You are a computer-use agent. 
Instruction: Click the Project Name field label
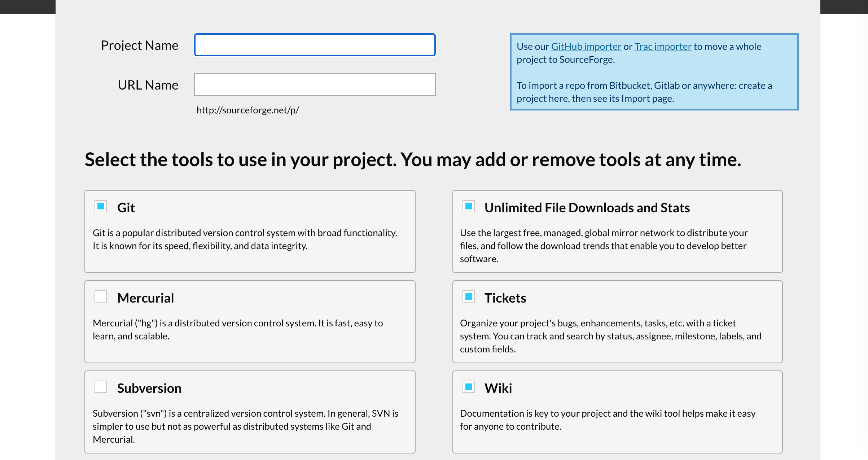pyautogui.click(x=139, y=45)
